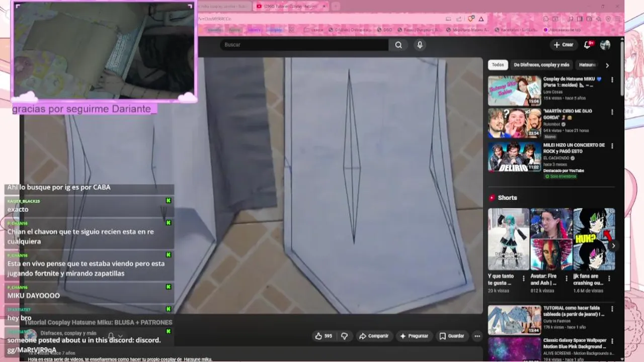Open the Crear menu
The width and height of the screenshot is (644, 362).
(x=563, y=45)
